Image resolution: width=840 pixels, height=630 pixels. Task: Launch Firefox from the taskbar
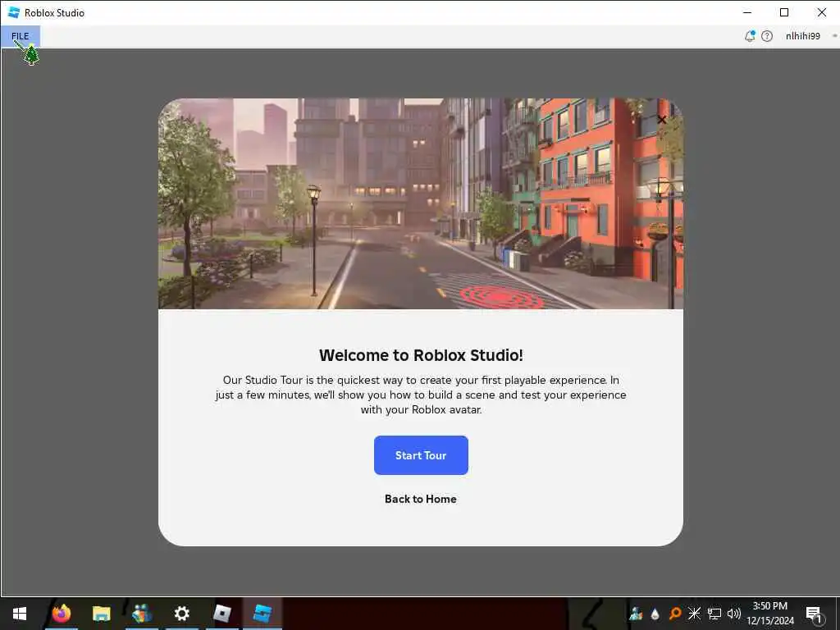coord(61,614)
